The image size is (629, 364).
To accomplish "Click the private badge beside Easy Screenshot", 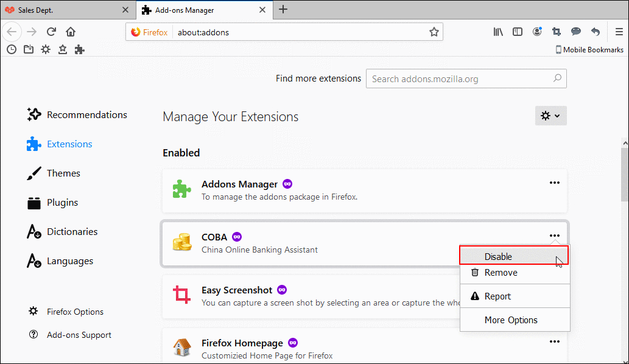I will (282, 290).
